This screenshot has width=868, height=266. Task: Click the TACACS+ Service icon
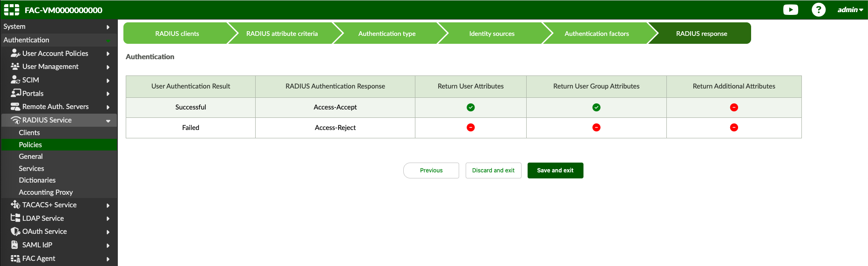pos(15,205)
